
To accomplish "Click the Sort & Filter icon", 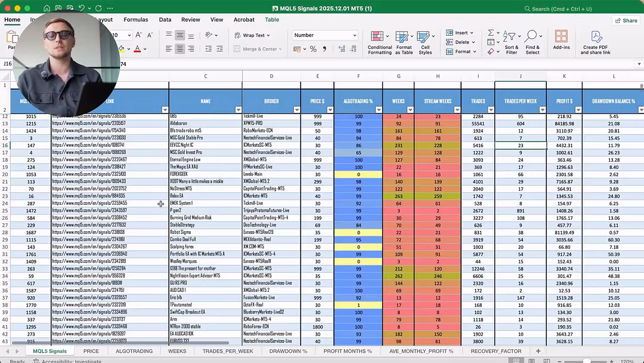I will coord(511,42).
